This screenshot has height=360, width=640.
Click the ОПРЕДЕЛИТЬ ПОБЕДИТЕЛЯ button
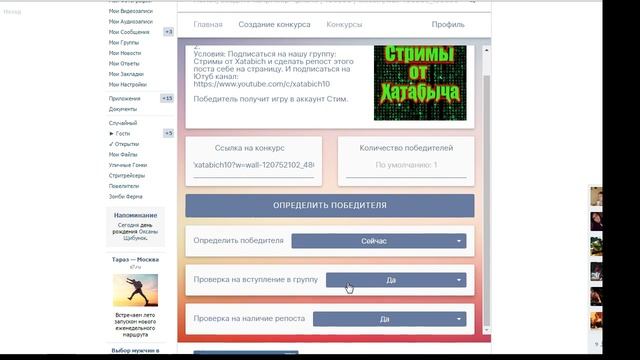click(x=330, y=205)
